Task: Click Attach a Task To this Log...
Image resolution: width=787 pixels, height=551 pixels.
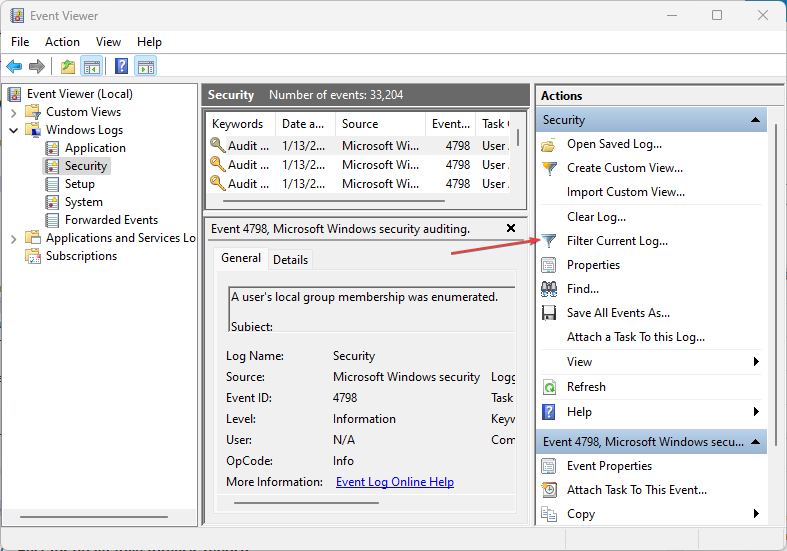Action: [636, 337]
